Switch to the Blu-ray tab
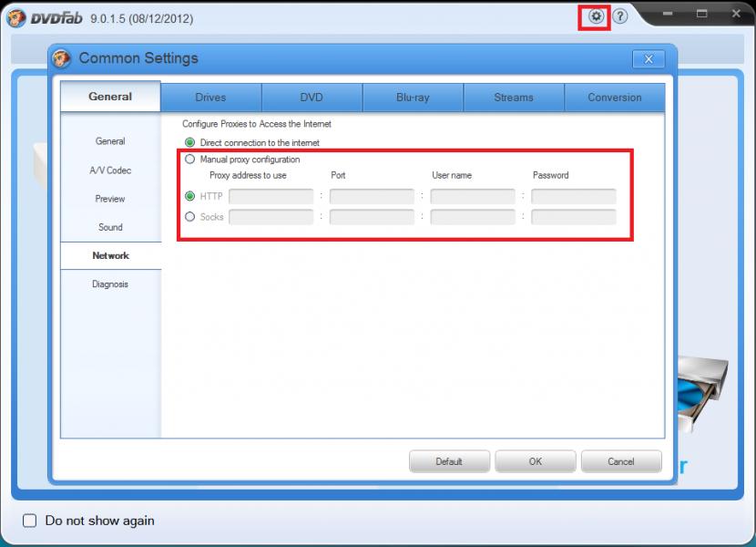 pyautogui.click(x=413, y=98)
